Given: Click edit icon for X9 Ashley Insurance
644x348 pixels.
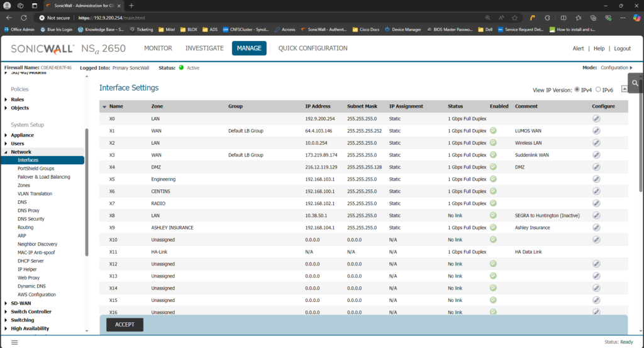Looking at the screenshot, I should [x=596, y=227].
